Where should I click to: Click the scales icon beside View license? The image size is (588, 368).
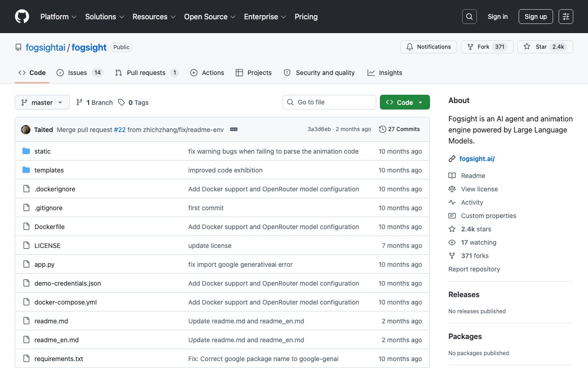[452, 189]
